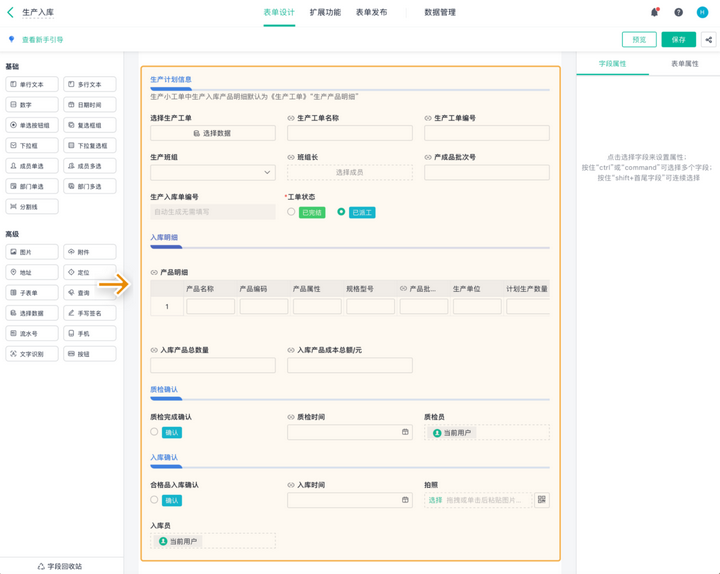720x574 pixels.
Task: Switch to the 表单属性 tab
Action: click(x=684, y=64)
